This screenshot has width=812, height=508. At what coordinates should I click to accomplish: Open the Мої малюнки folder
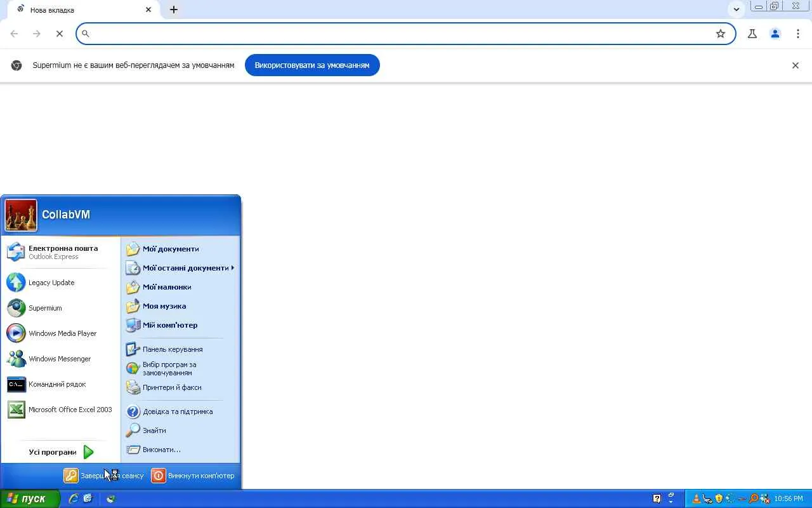[x=180, y=287]
